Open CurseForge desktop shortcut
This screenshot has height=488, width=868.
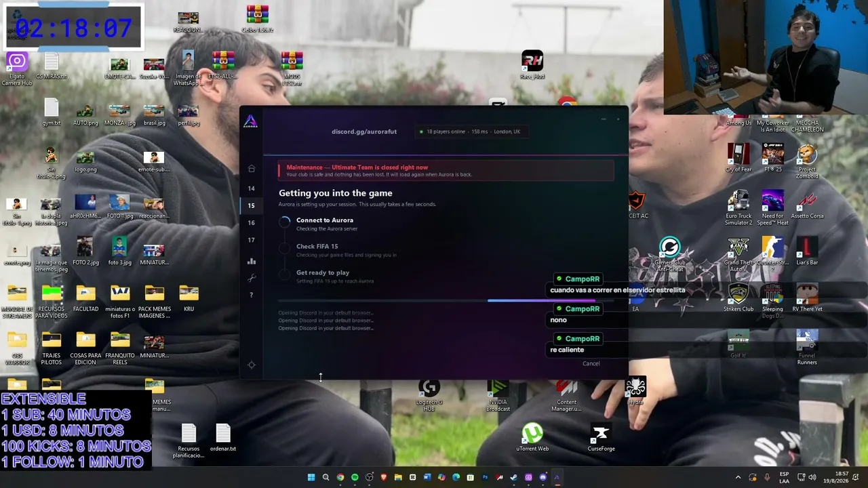click(x=601, y=438)
